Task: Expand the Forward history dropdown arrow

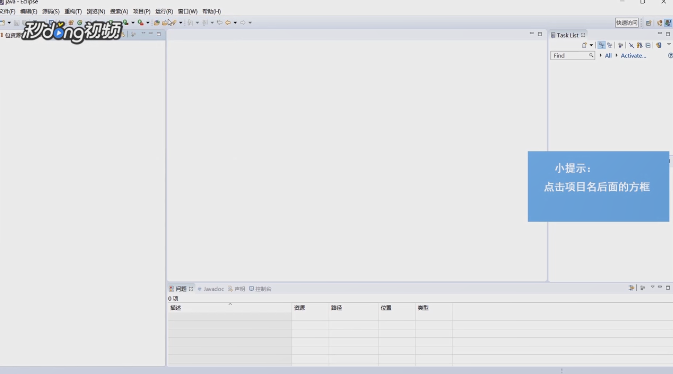Action: (x=250, y=23)
